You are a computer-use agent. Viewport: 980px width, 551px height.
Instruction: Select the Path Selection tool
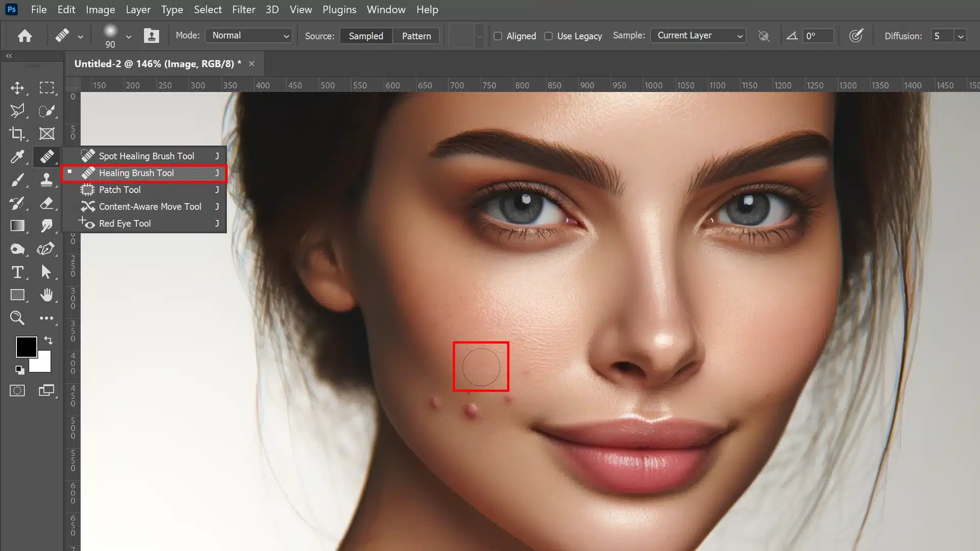[x=46, y=272]
